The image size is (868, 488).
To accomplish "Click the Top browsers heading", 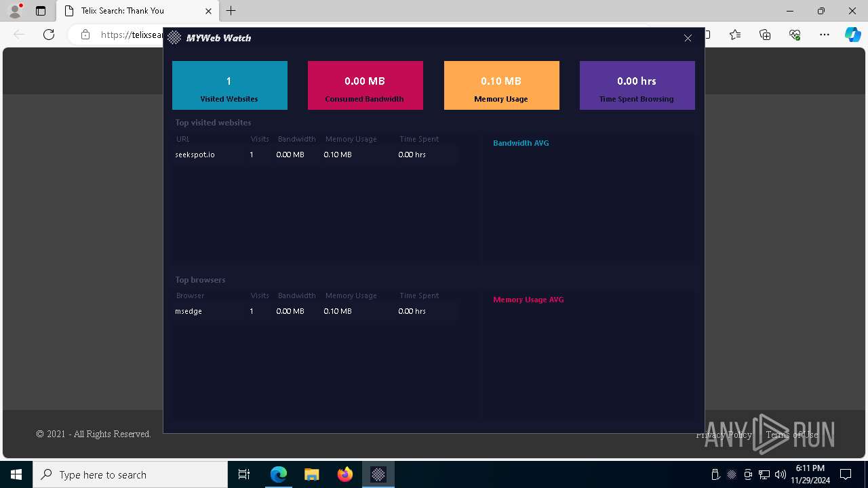I will (200, 280).
